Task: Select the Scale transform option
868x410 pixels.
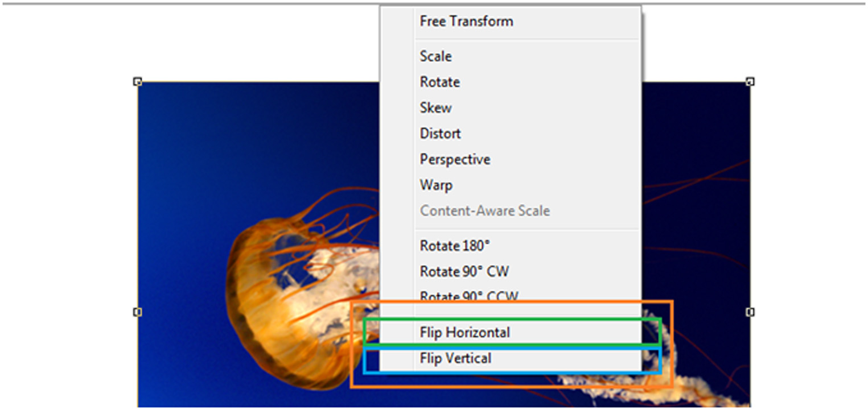Action: 436,56
